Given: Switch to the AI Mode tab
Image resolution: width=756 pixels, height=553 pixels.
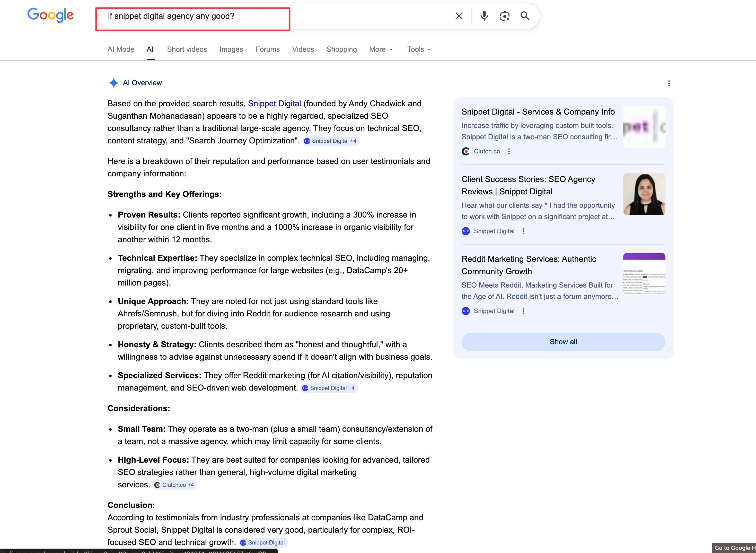Looking at the screenshot, I should [x=121, y=49].
